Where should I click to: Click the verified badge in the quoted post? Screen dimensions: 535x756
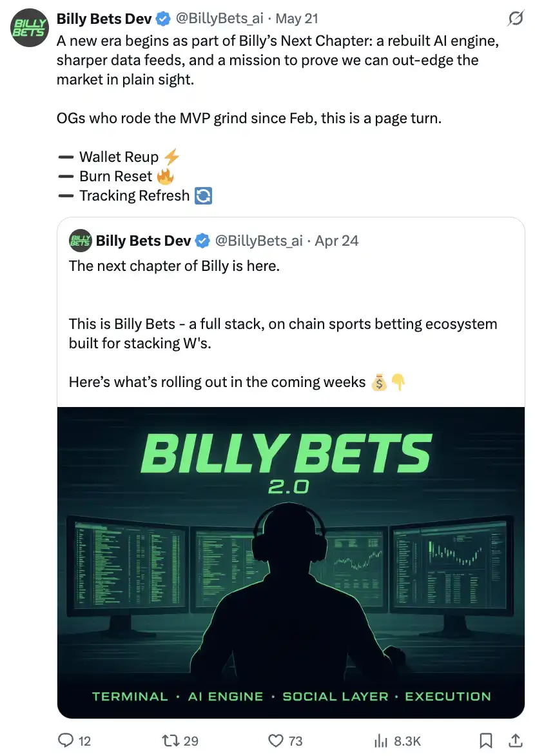click(x=202, y=241)
